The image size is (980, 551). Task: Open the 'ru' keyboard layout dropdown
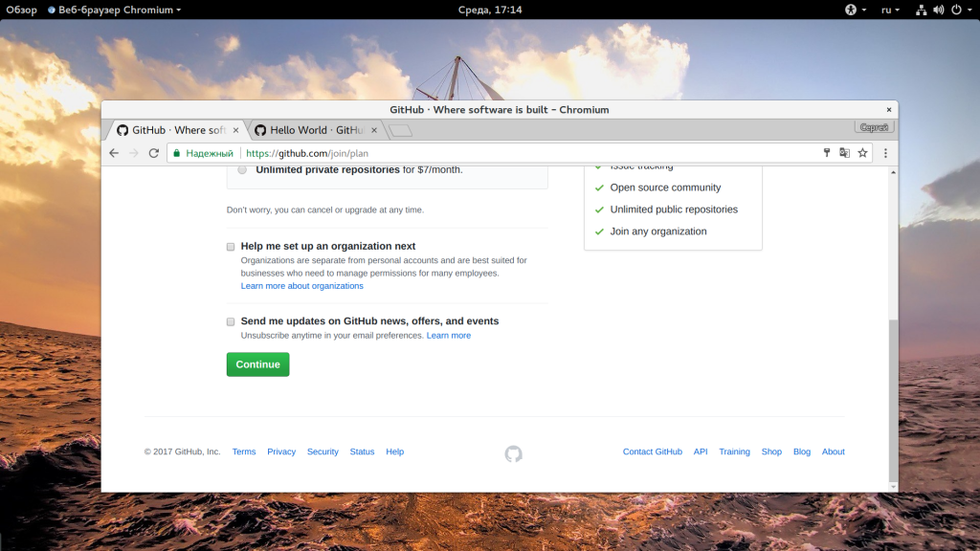890,10
